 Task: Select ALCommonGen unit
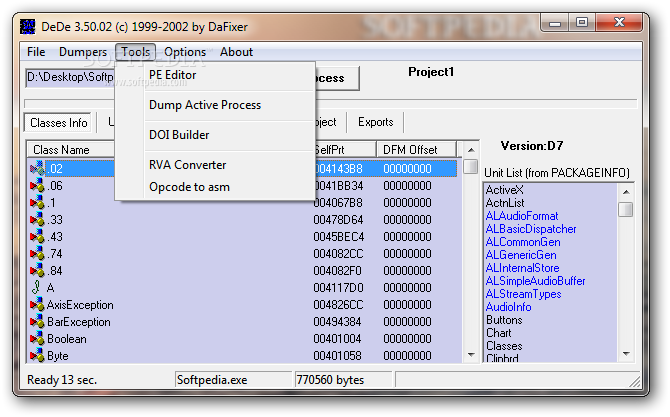pyautogui.click(x=523, y=242)
